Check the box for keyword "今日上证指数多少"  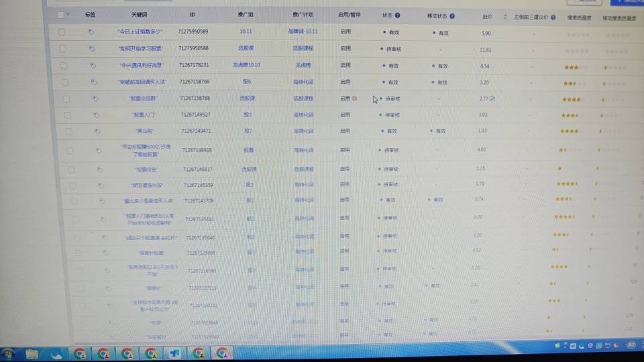pyautogui.click(x=62, y=32)
